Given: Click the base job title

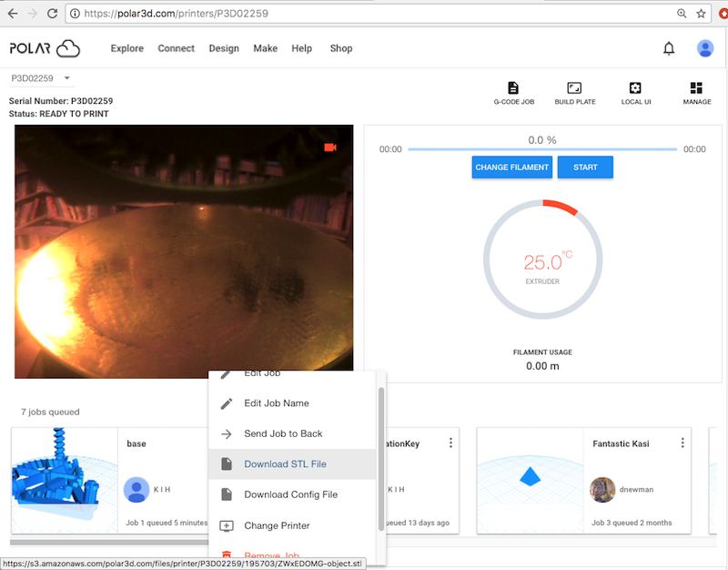Looking at the screenshot, I should coord(136,443).
